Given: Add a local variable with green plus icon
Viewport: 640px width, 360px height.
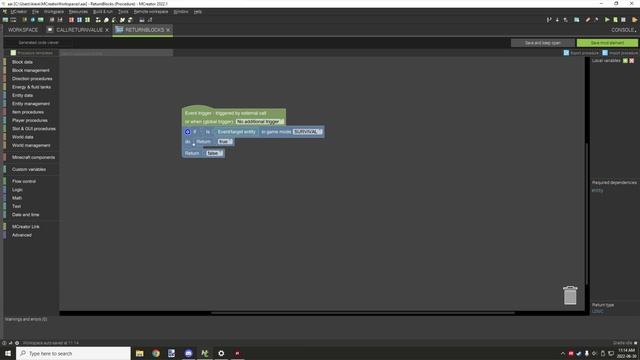Looking at the screenshot, I should click(x=625, y=60).
